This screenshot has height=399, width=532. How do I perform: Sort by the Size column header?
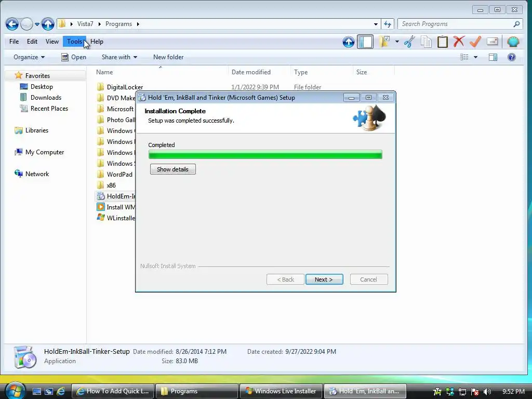(x=362, y=72)
